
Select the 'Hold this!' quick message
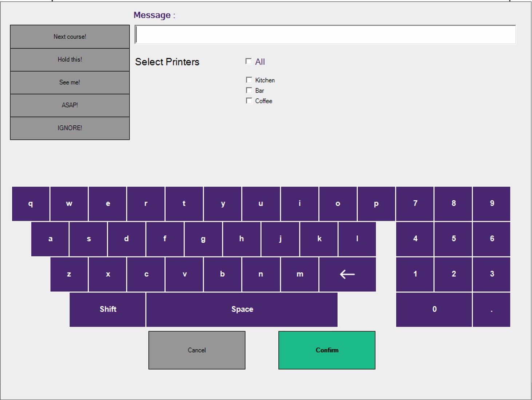point(70,60)
